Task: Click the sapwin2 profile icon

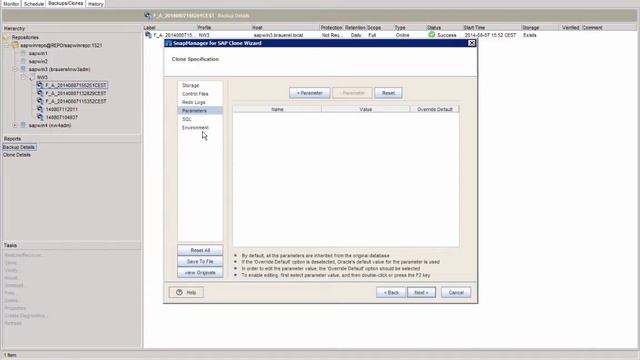Action: coord(23,61)
